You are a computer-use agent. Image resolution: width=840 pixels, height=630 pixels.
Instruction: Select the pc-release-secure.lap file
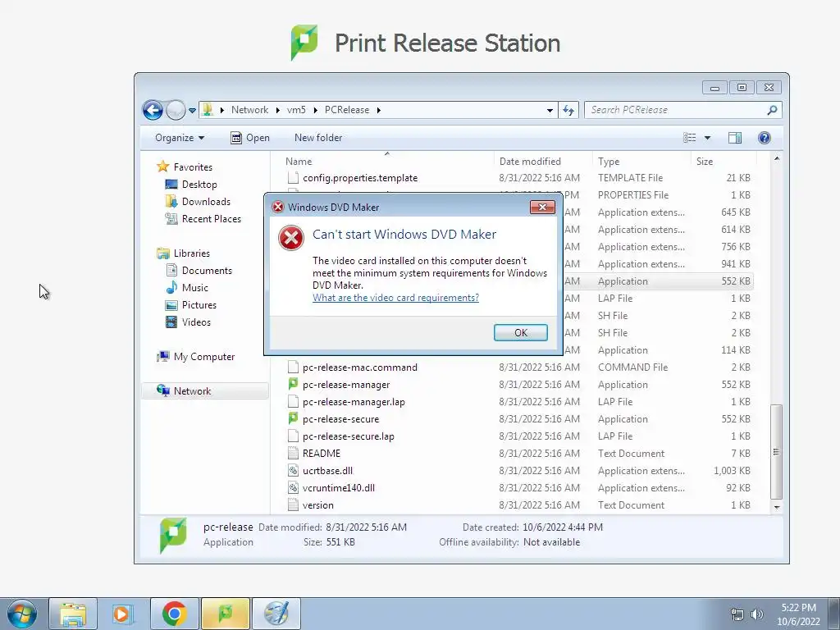pyautogui.click(x=348, y=436)
